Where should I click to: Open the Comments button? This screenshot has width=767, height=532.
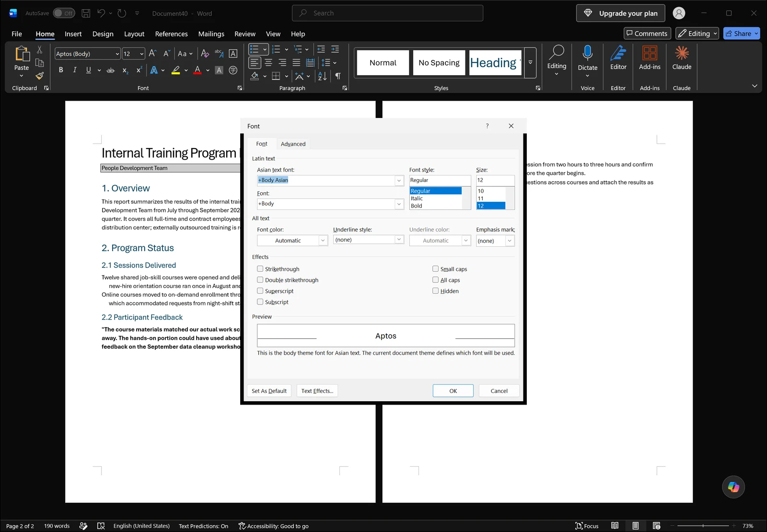point(647,34)
